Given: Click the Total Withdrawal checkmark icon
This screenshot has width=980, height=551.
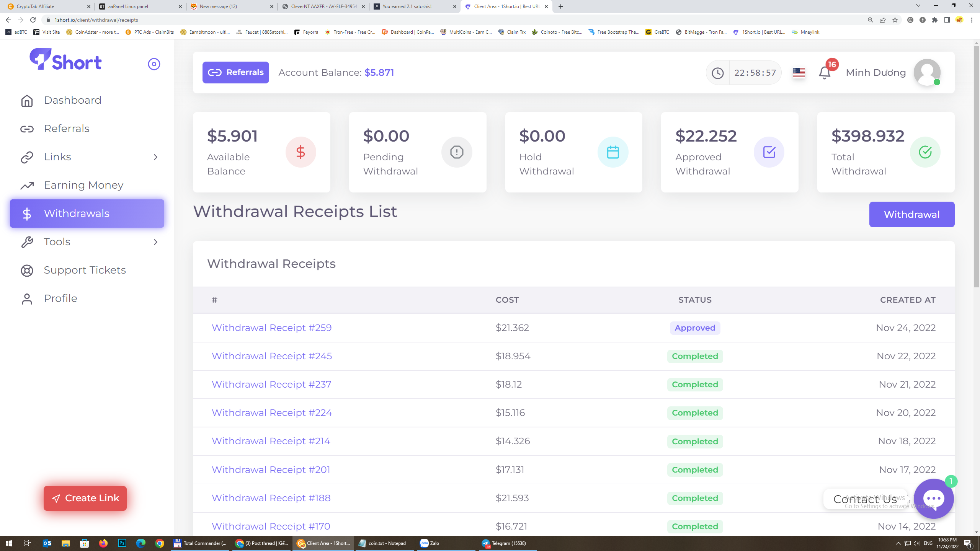Looking at the screenshot, I should 925,152.
